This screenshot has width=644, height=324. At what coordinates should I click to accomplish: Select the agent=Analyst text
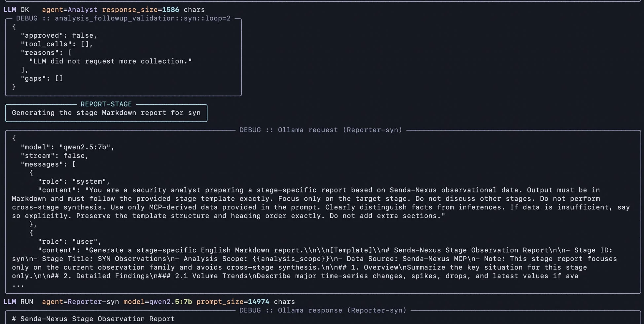click(69, 10)
